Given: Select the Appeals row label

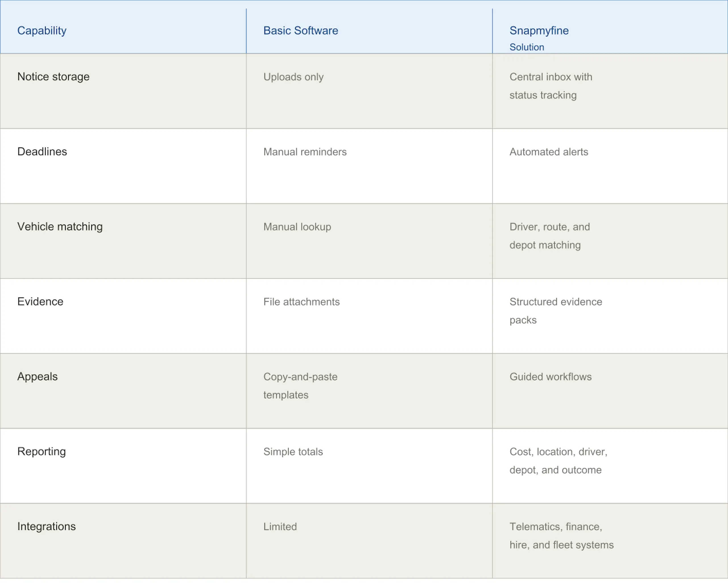Looking at the screenshot, I should pos(38,377).
